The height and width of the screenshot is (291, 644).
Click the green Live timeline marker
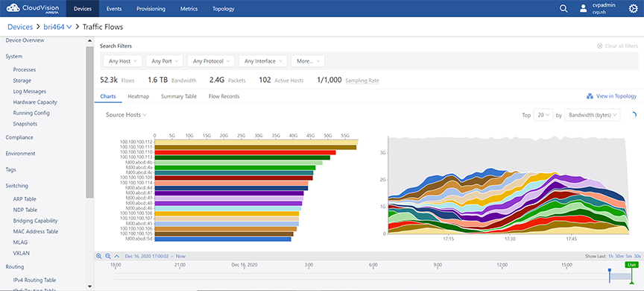coord(631,265)
